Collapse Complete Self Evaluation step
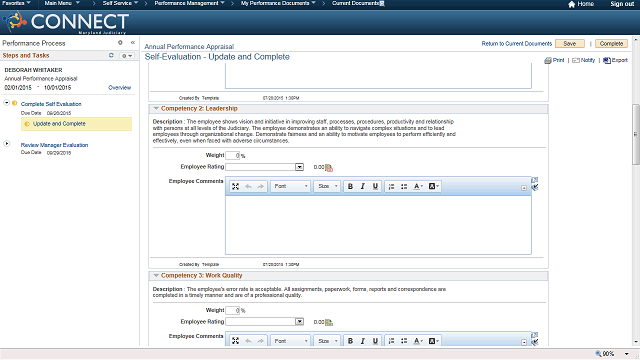 [7, 103]
